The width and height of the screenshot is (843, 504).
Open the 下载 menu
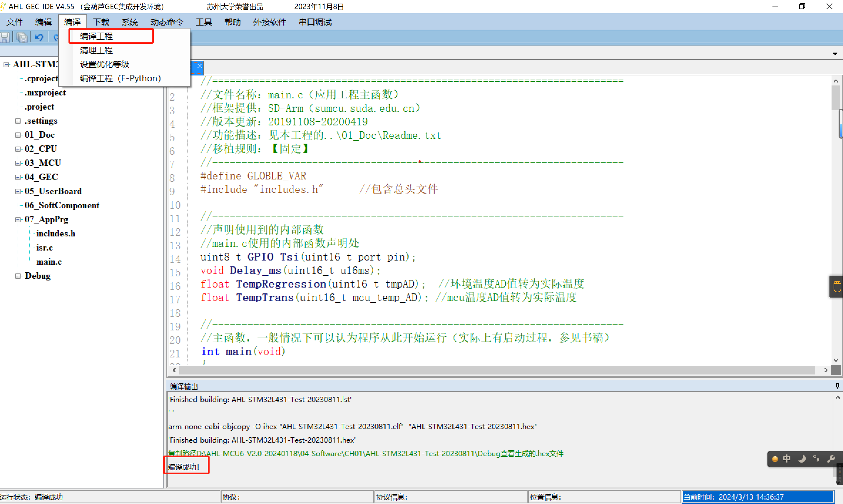click(101, 22)
